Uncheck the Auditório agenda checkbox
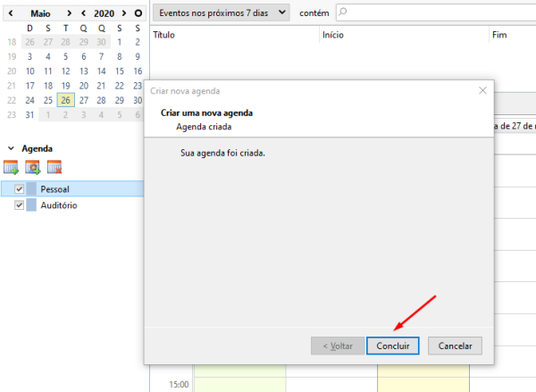This screenshot has width=536, height=392. [x=20, y=205]
